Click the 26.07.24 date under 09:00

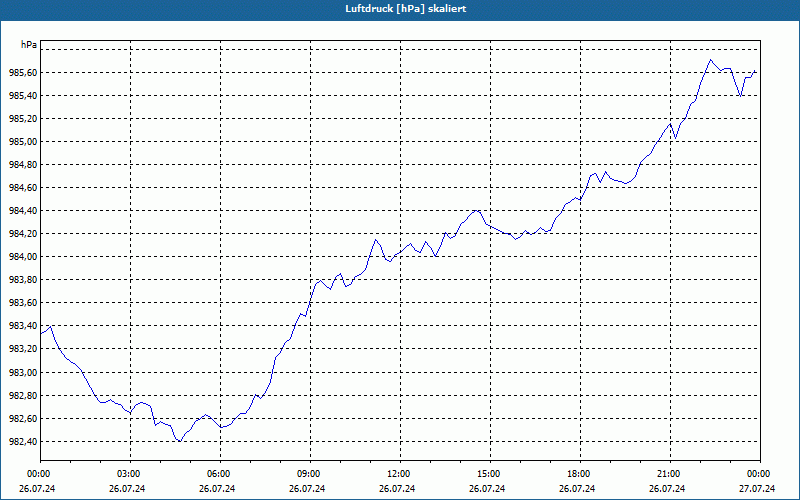click(307, 488)
